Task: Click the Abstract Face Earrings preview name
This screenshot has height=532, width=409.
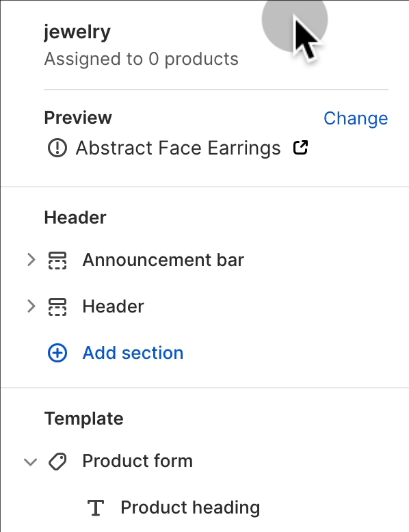Action: (179, 148)
